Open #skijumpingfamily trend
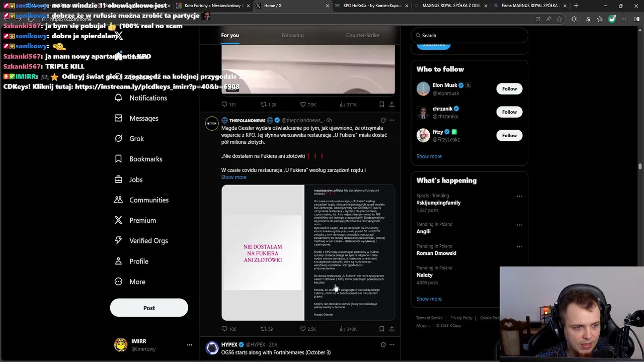 (438, 203)
